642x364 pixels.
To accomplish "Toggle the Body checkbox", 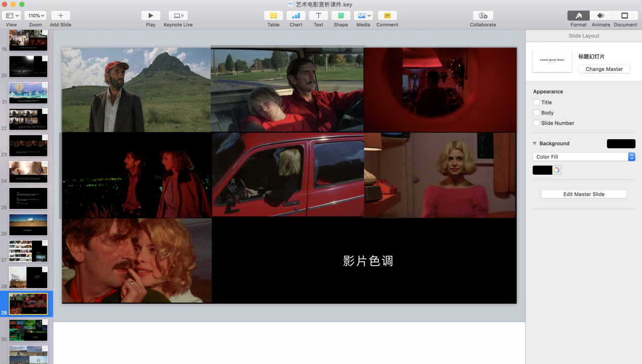I will (536, 113).
